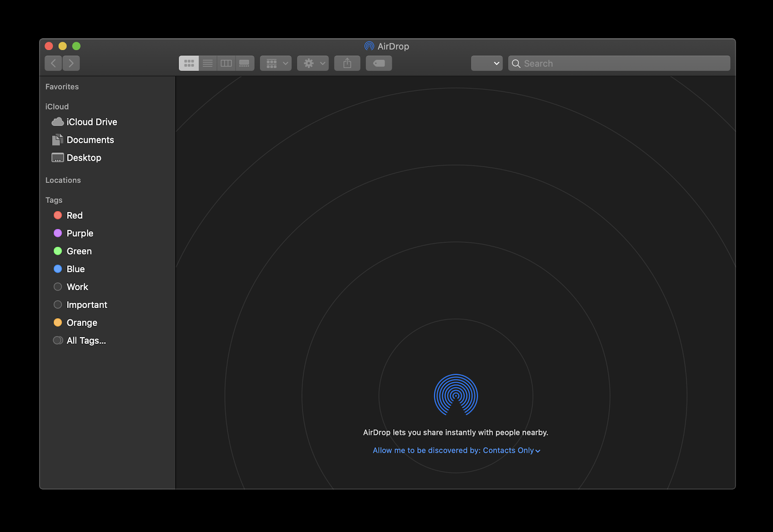The height and width of the screenshot is (532, 773).
Task: Click the Important tag empty circle
Action: pos(57,305)
